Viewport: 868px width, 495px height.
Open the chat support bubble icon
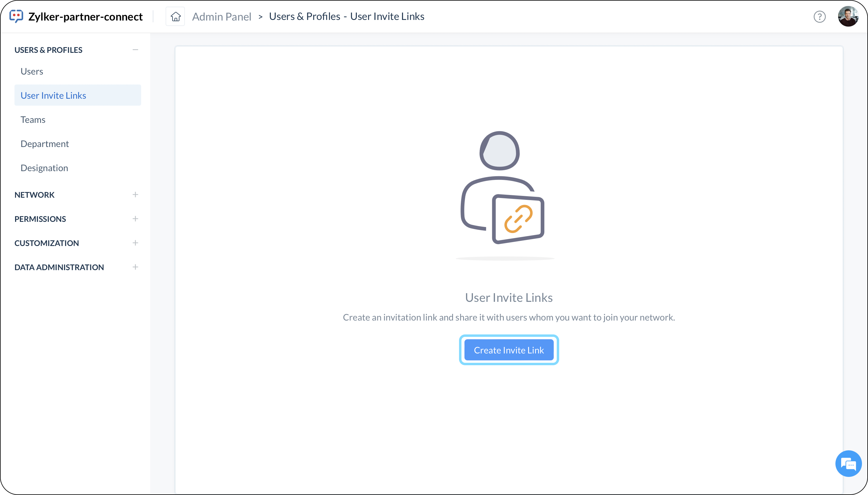coord(848,464)
